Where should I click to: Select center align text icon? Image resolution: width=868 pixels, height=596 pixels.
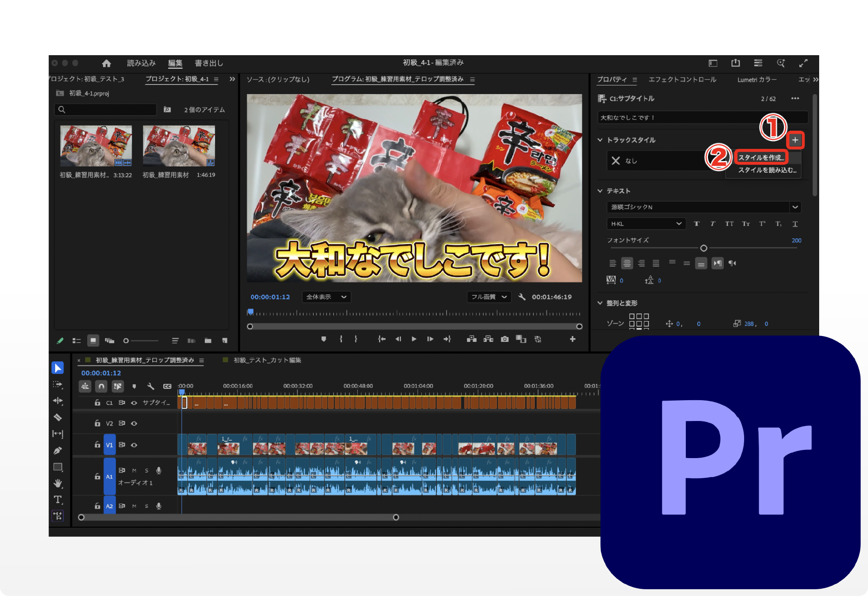(x=627, y=263)
